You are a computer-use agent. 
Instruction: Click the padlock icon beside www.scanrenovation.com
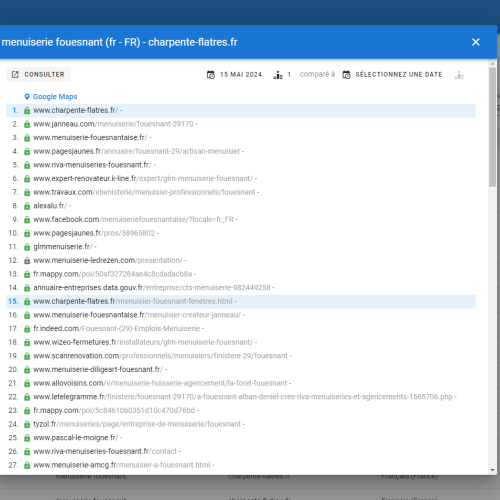pos(27,357)
